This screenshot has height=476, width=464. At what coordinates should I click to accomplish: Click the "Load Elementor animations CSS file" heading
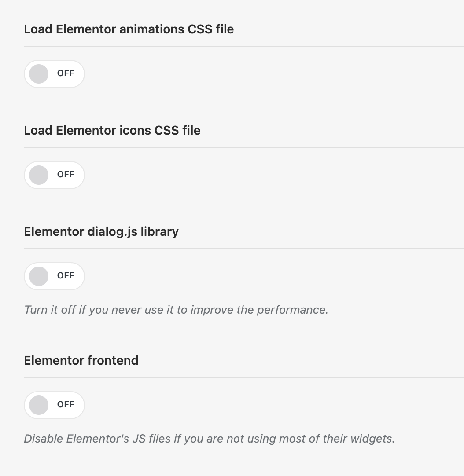tap(129, 29)
